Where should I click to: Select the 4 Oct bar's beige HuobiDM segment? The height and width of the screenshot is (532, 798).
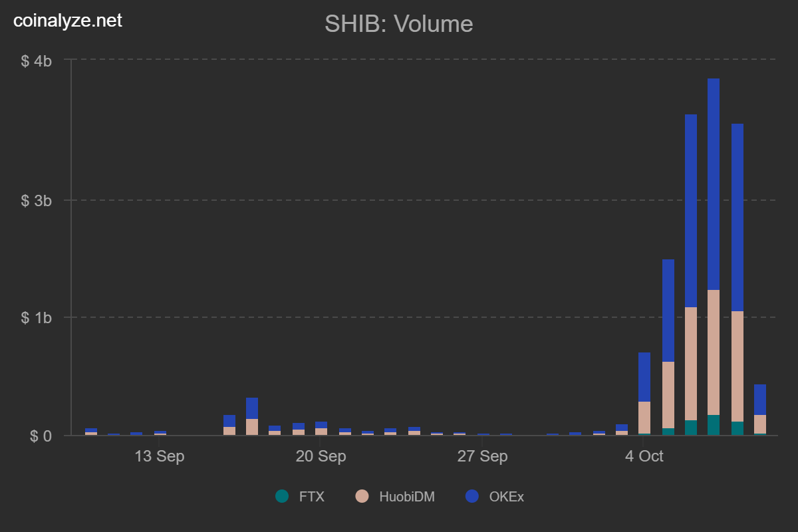(644, 418)
